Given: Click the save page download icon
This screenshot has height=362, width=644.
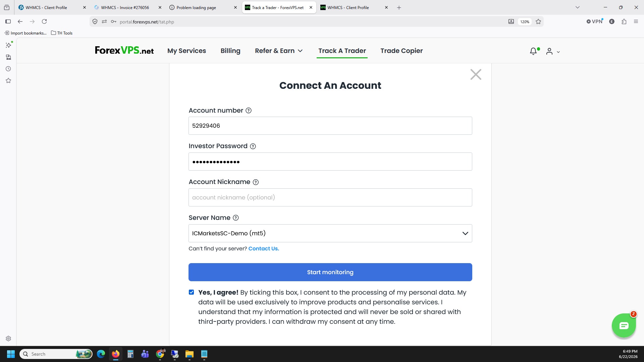Looking at the screenshot, I should 511,22.
